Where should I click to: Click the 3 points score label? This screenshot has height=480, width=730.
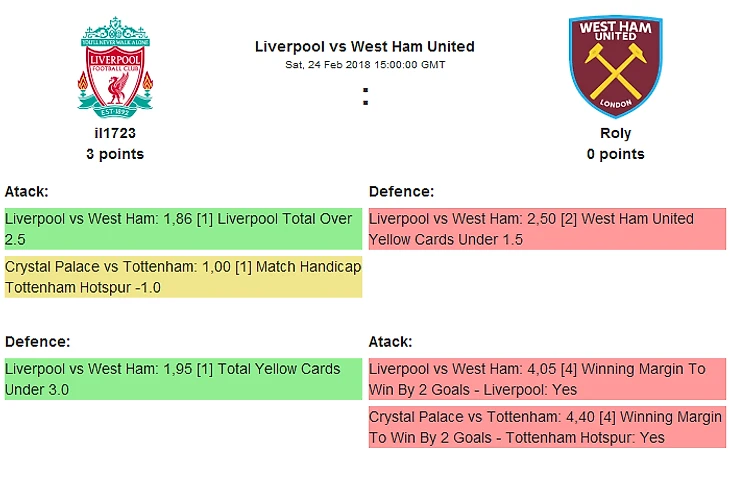[x=115, y=154]
